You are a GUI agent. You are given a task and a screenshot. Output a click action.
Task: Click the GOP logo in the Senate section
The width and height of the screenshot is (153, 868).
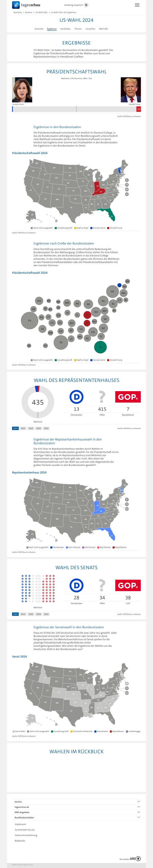coord(128,585)
